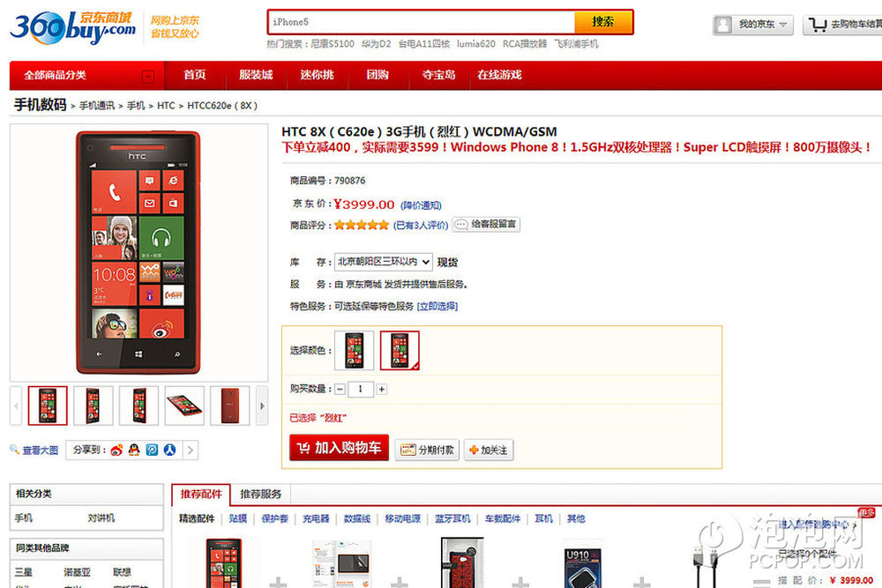Share to Sina Weibo icon
882x588 pixels.
pyautogui.click(x=116, y=450)
